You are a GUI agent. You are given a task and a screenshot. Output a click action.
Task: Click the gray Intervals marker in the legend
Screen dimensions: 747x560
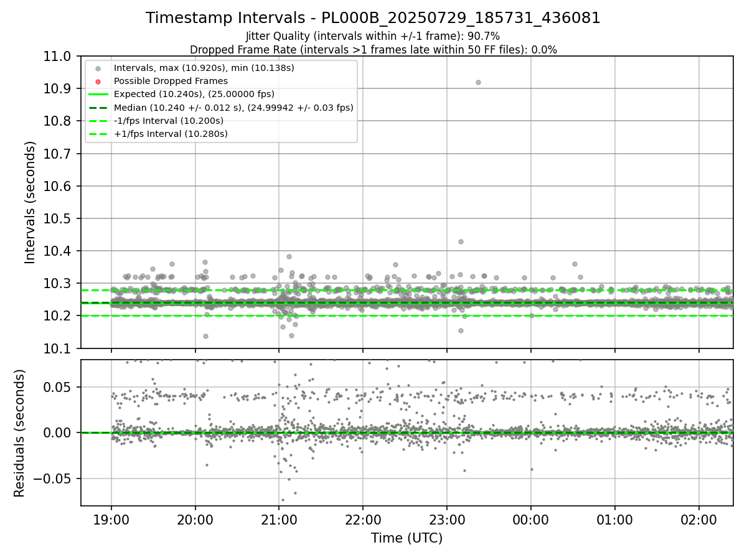pos(98,68)
